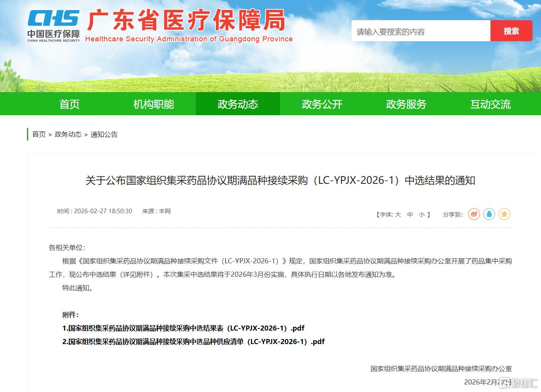Set font size to 大 (large)

pyautogui.click(x=398, y=215)
